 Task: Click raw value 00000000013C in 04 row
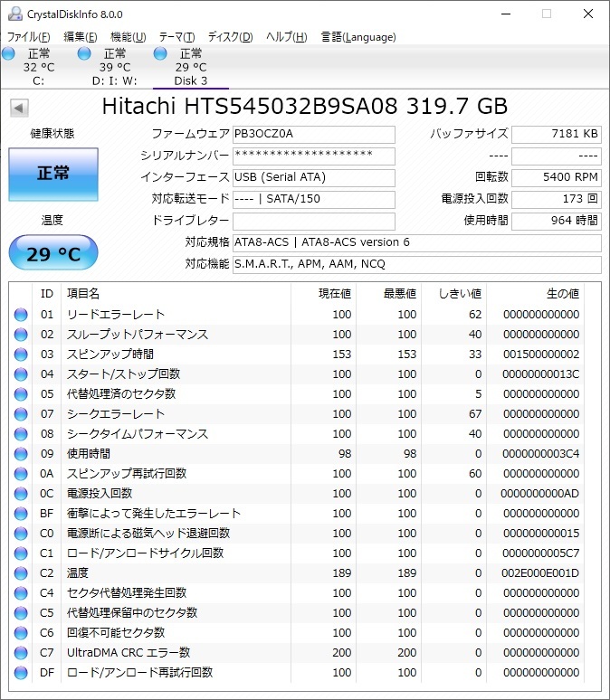(540, 374)
